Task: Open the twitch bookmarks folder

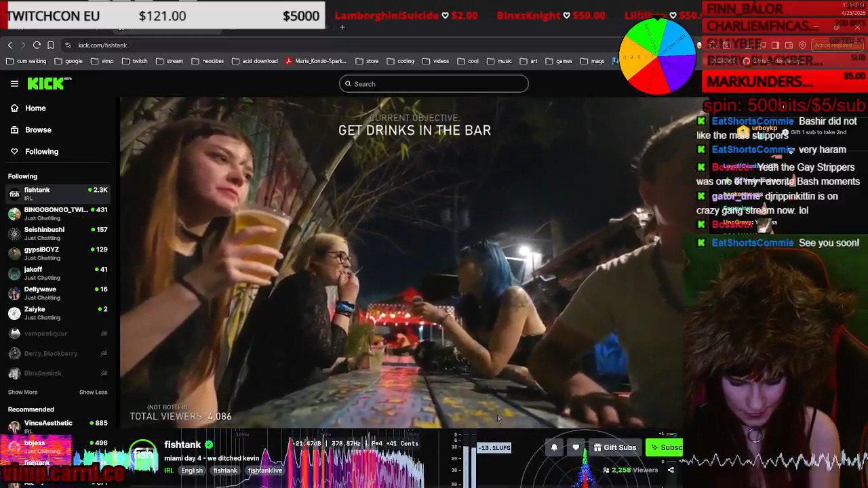Action: point(135,61)
